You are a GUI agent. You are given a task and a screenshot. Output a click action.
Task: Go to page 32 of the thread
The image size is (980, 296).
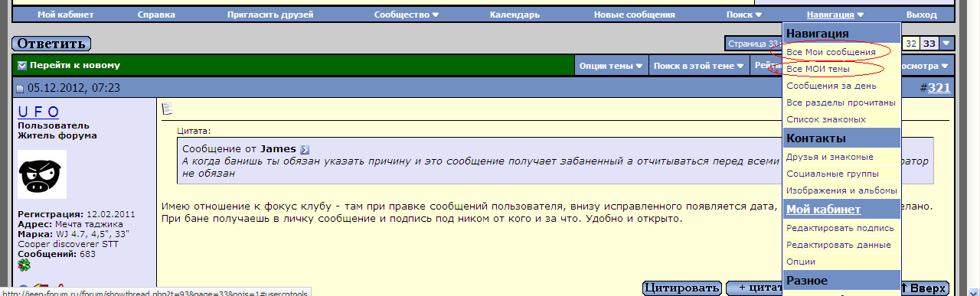click(x=911, y=44)
